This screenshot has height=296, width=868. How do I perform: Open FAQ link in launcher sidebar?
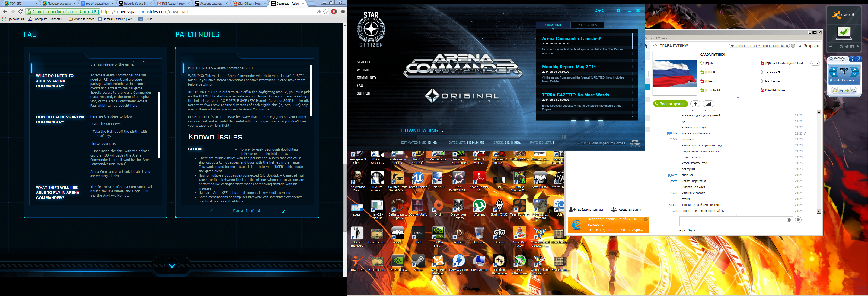click(360, 85)
